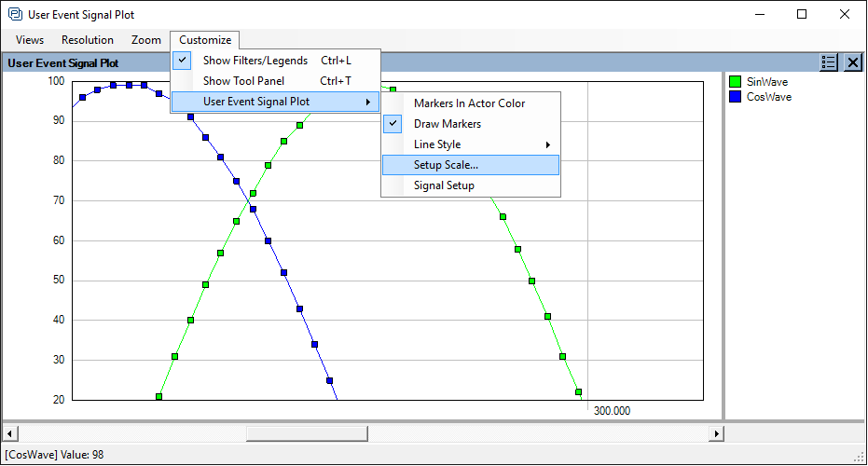The height and width of the screenshot is (466, 868).
Task: Click the right scroll arrow
Action: (x=716, y=433)
